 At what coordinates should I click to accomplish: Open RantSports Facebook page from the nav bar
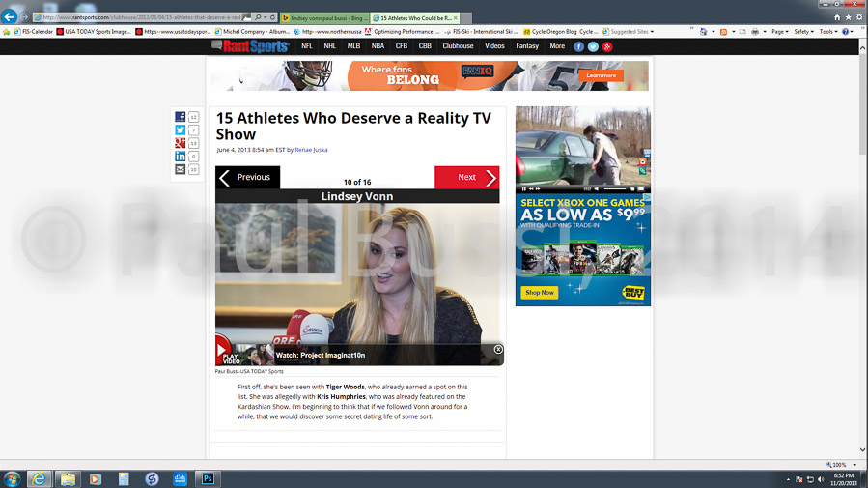(578, 46)
